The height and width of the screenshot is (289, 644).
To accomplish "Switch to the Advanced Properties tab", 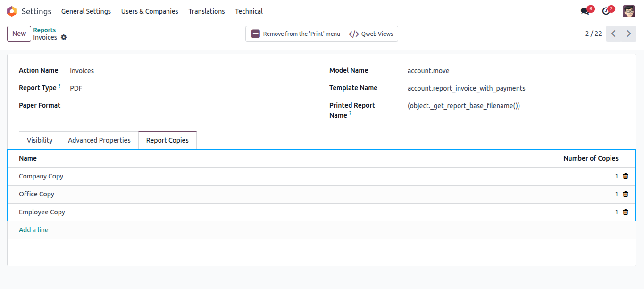I will click(x=99, y=140).
